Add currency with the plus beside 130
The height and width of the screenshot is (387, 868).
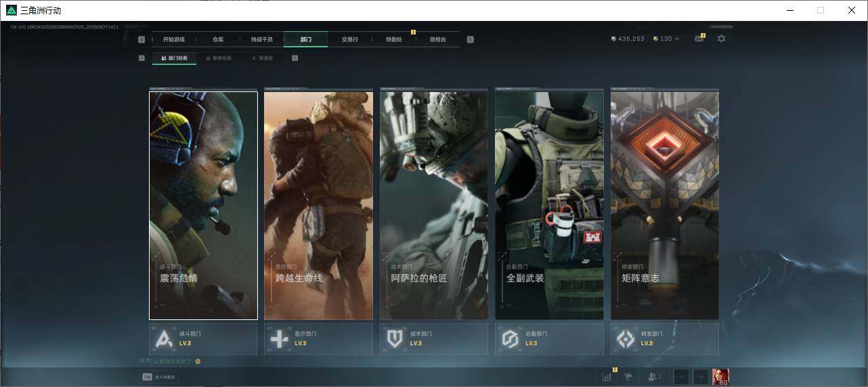(x=677, y=39)
